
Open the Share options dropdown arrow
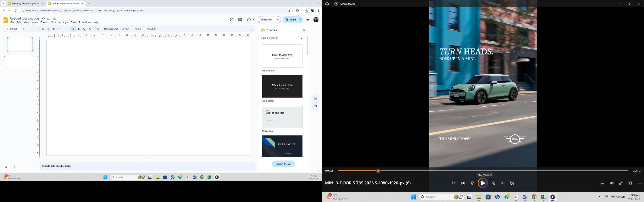pos(300,20)
